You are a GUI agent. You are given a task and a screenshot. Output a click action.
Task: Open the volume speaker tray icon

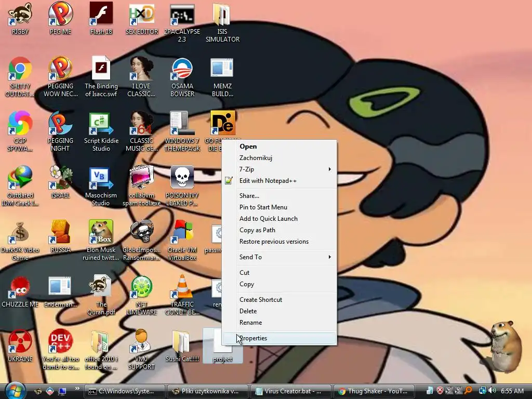tap(492, 391)
